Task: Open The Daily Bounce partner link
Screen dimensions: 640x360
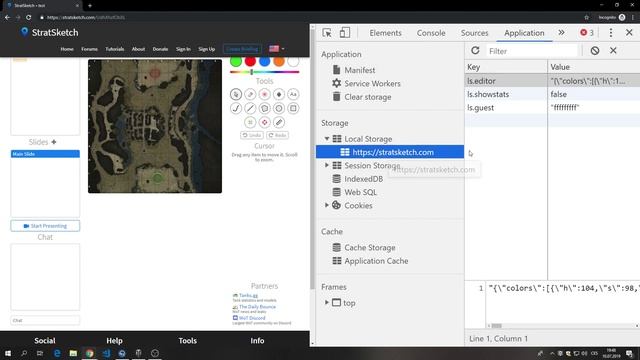Action: pos(257,307)
